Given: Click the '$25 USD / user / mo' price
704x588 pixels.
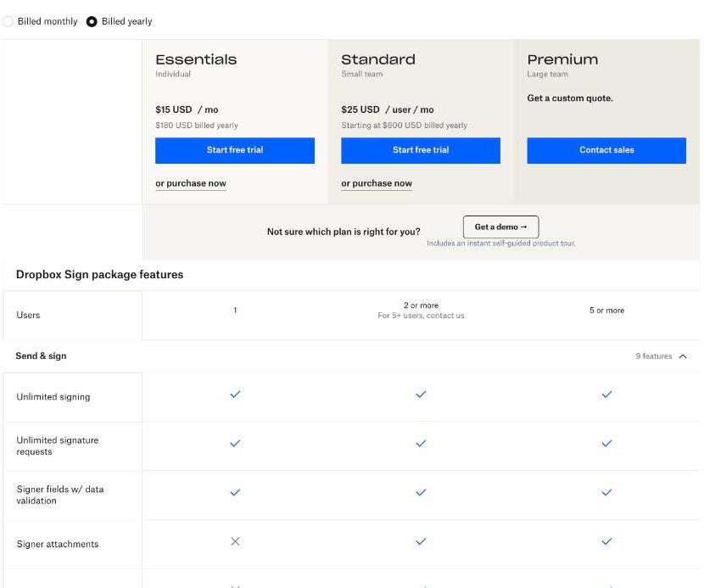Looking at the screenshot, I should (388, 109).
